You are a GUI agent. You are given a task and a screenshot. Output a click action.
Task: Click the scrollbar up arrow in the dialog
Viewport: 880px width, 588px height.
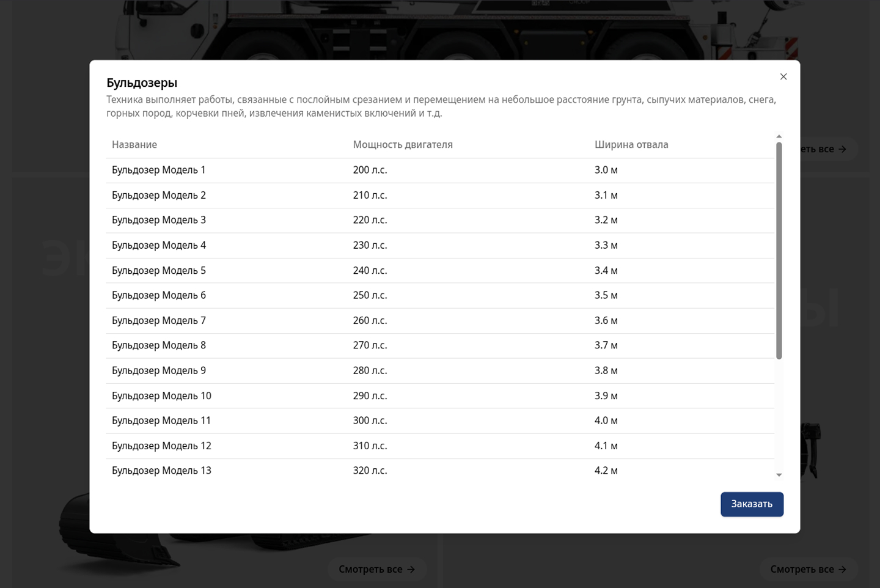(x=779, y=136)
